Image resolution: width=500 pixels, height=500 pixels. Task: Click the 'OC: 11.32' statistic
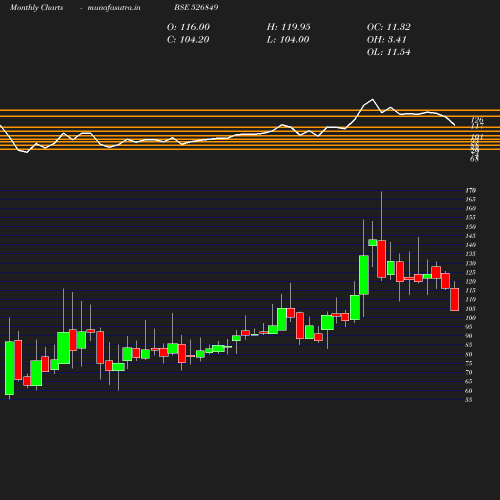(388, 27)
